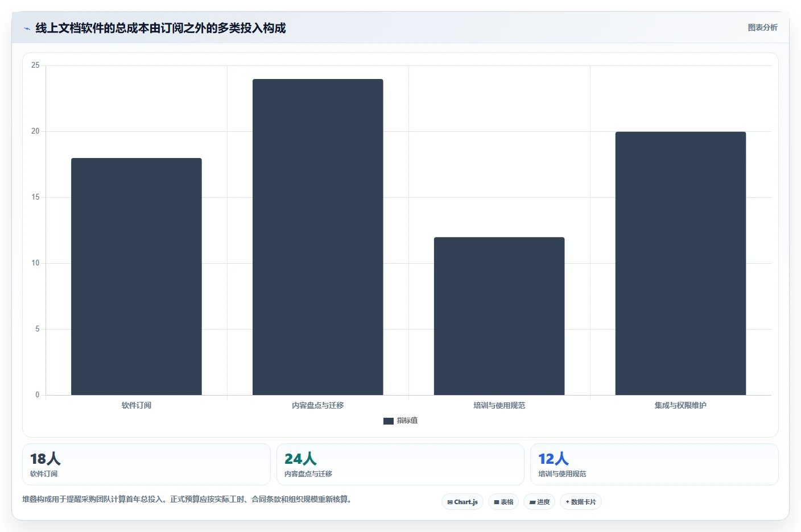Click the chart icon beside the title
Image resolution: width=801 pixels, height=532 pixels.
(x=27, y=28)
